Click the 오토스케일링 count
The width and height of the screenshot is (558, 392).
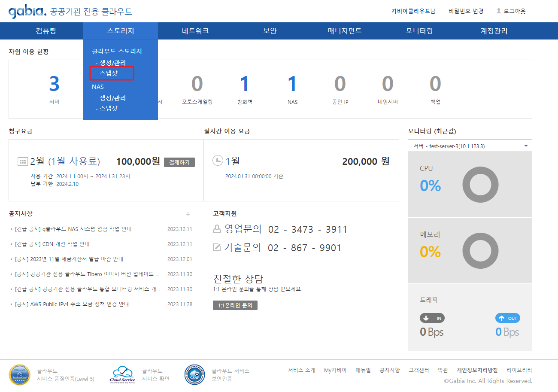point(197,84)
